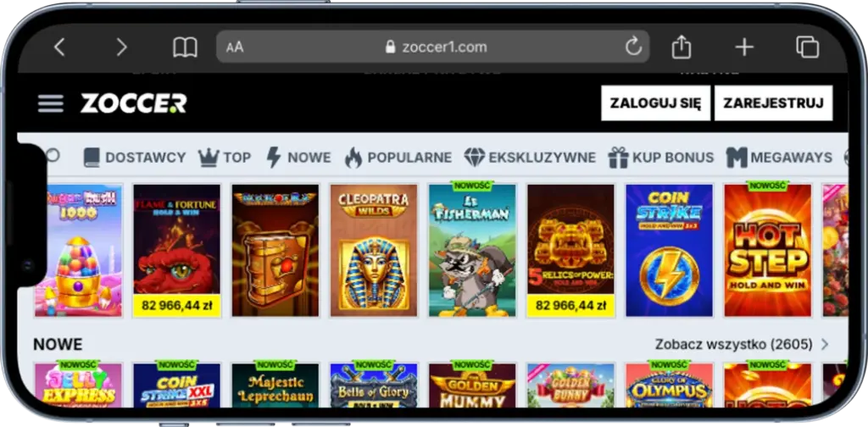Screen dimensions: 868x427
Task: Open the Cleopatra Wilds game thumbnail
Action: tap(374, 251)
